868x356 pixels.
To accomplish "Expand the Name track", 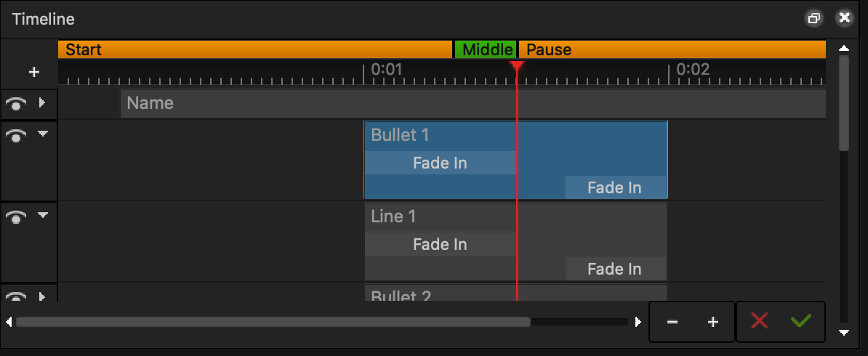I will tap(42, 103).
